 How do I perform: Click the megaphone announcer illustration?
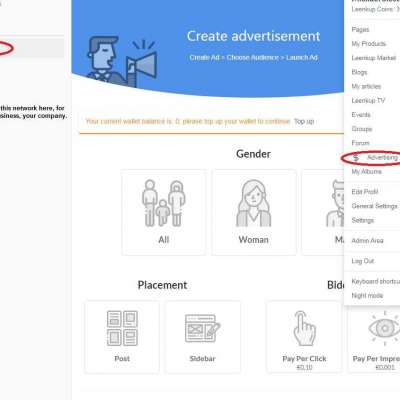coord(122,61)
